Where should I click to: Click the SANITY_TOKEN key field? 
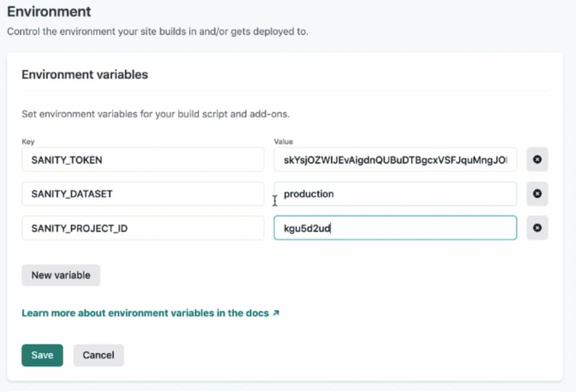pyautogui.click(x=142, y=159)
